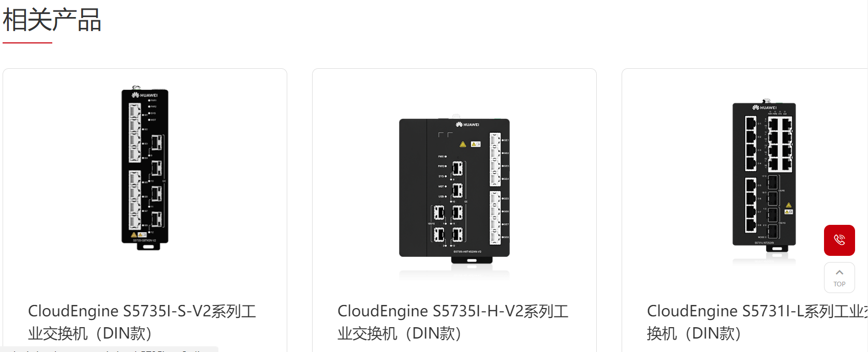Viewport: 868px width, 352px height.
Task: Click the Huawei logo on the S5735I-H-V2 switch
Action: (x=467, y=125)
